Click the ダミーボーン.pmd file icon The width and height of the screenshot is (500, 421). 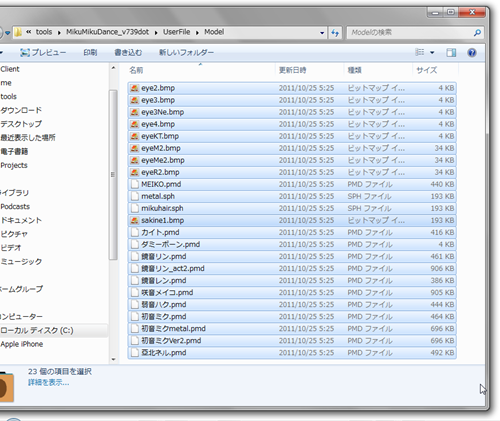point(134,244)
